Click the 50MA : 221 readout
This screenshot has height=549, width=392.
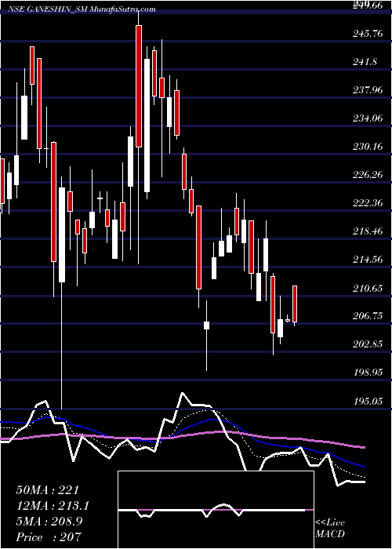click(x=48, y=490)
